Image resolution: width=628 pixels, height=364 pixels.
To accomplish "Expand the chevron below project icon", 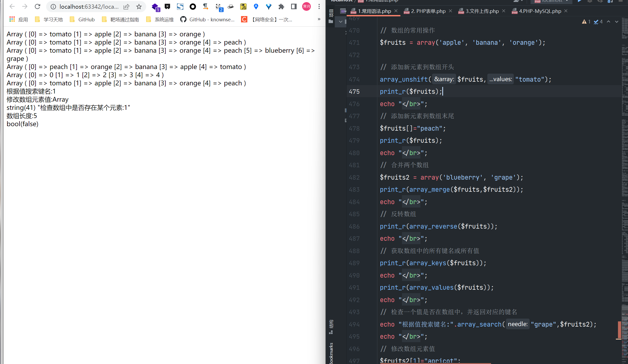I will pos(341,22).
